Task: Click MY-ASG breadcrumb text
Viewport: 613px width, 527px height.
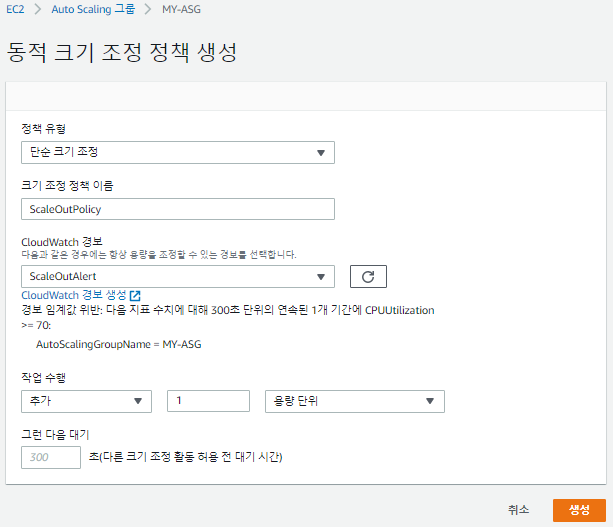Action: click(x=181, y=9)
